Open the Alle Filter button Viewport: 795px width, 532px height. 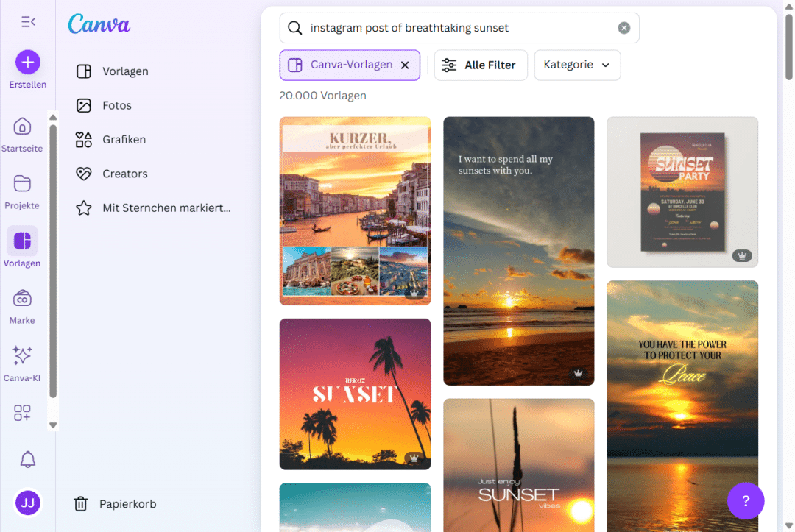[x=481, y=65]
